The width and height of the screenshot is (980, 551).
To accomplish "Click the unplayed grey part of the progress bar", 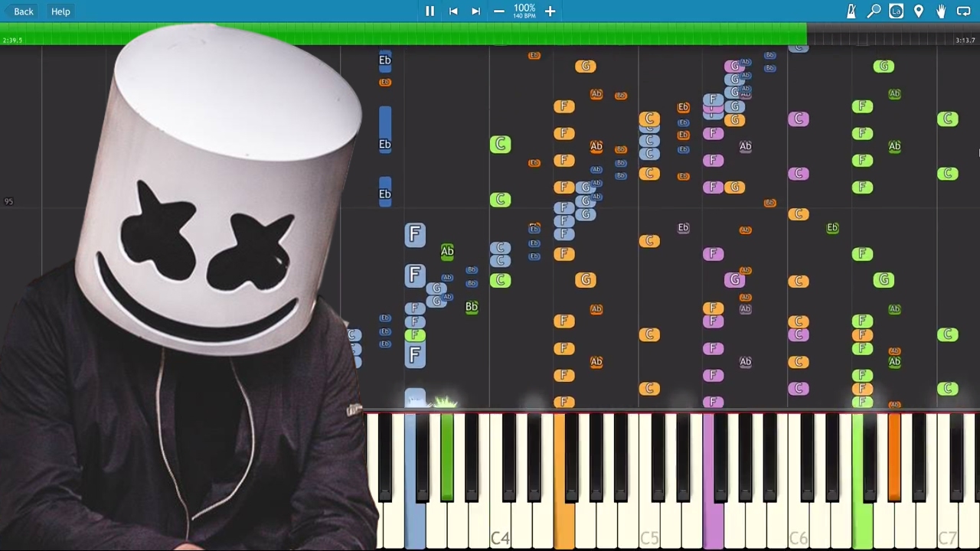I will pos(893,34).
